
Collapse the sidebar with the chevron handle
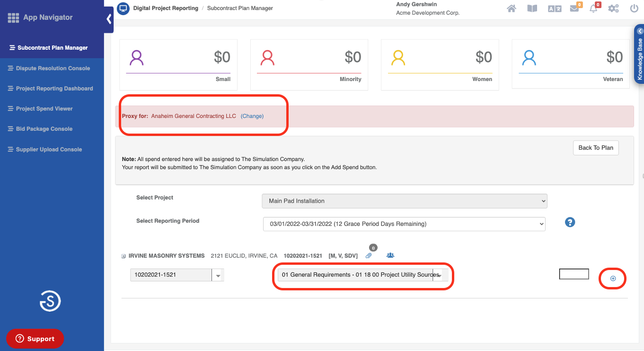pos(109,19)
